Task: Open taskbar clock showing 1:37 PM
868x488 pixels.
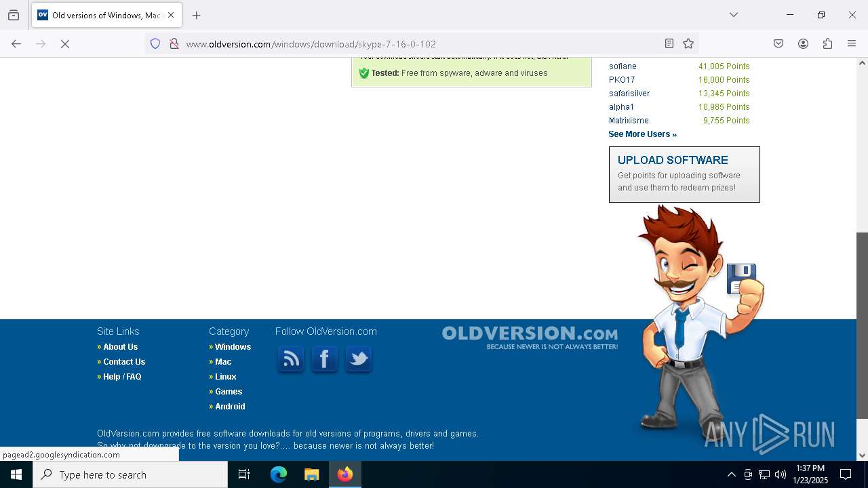Action: (810, 474)
